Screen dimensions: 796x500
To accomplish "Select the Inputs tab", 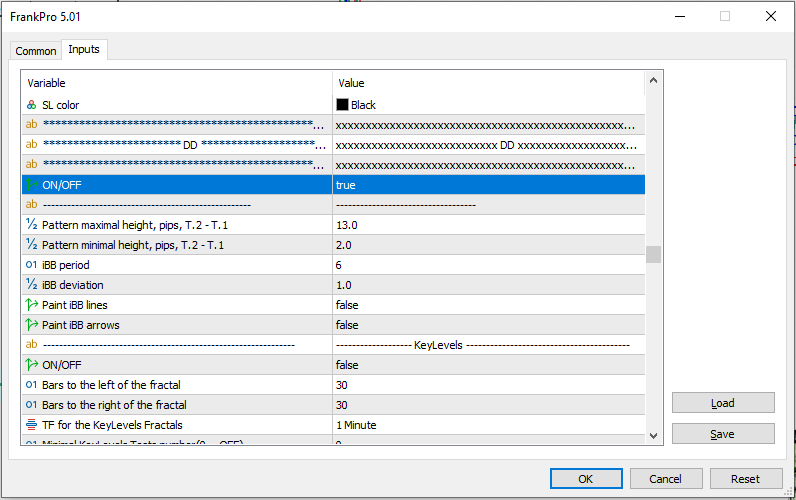I will pos(84,50).
